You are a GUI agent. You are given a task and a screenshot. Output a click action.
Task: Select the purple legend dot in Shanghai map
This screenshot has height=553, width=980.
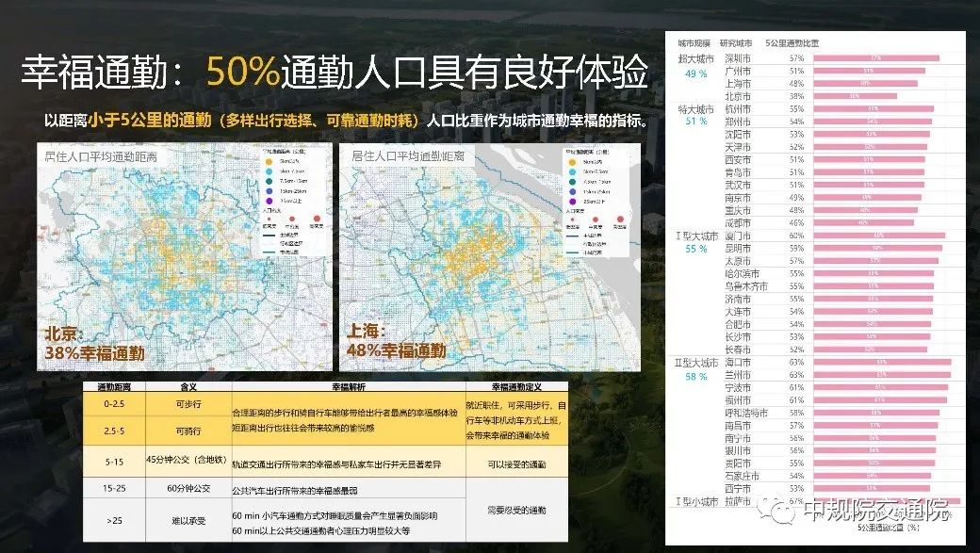[572, 202]
